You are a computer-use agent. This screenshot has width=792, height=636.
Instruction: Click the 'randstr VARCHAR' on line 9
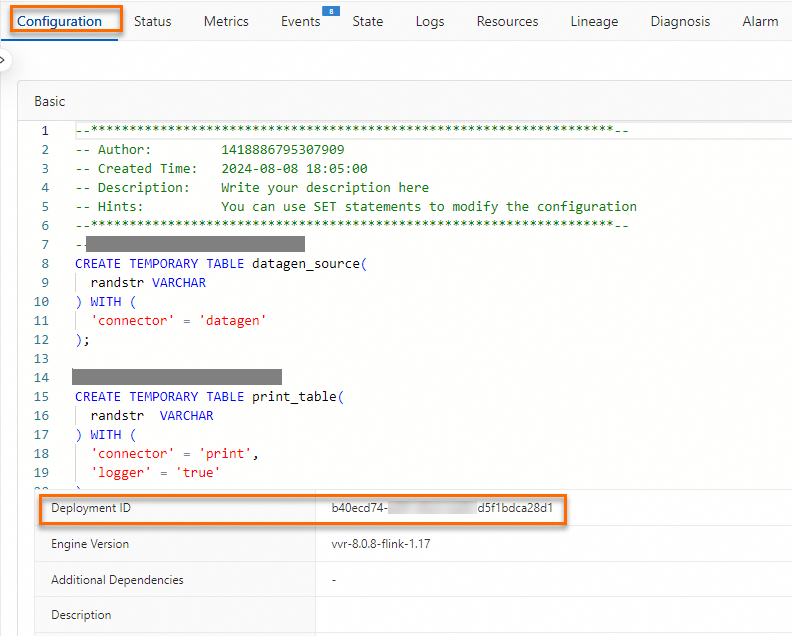tap(148, 282)
